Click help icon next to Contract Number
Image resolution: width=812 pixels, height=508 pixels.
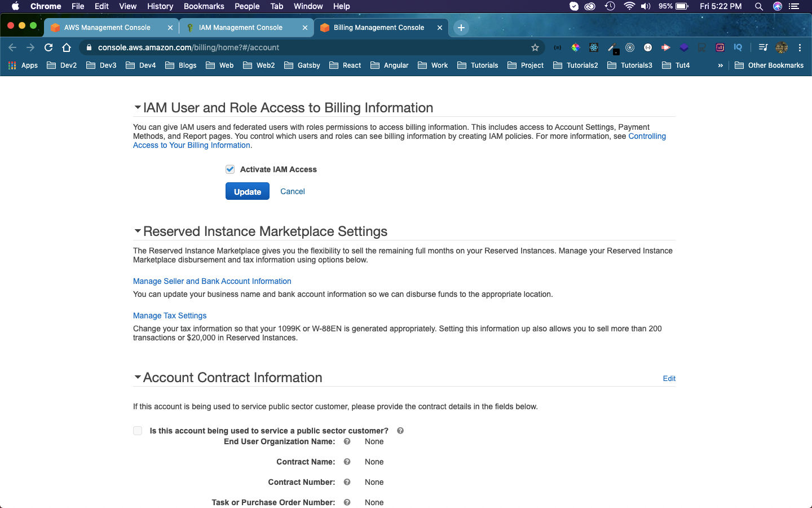coord(347,482)
